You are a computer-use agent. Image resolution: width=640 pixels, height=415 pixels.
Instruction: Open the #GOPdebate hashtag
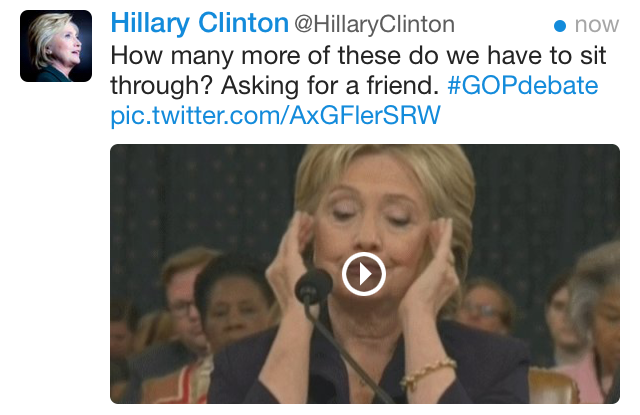pos(522,85)
